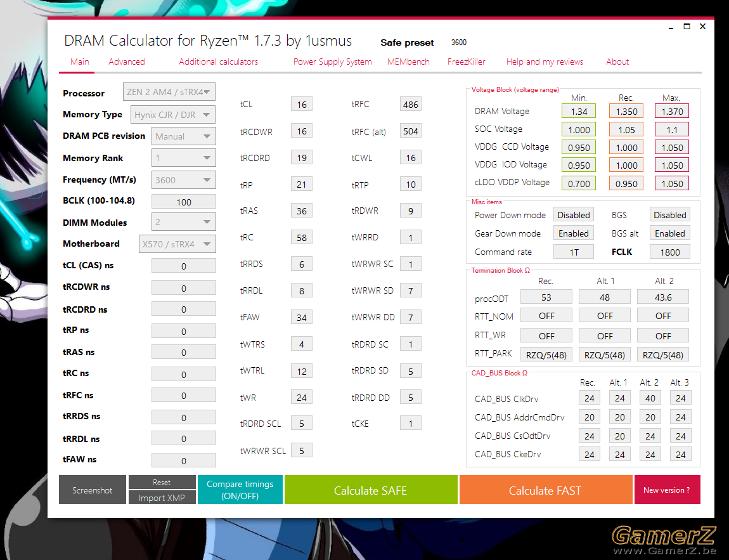Click the tRFC (alt) value 504

click(411, 131)
